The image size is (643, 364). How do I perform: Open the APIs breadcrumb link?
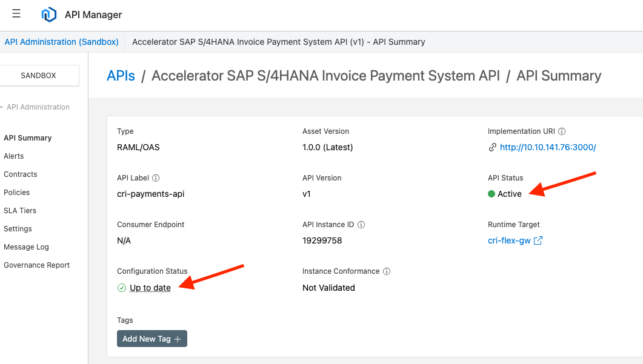click(121, 76)
